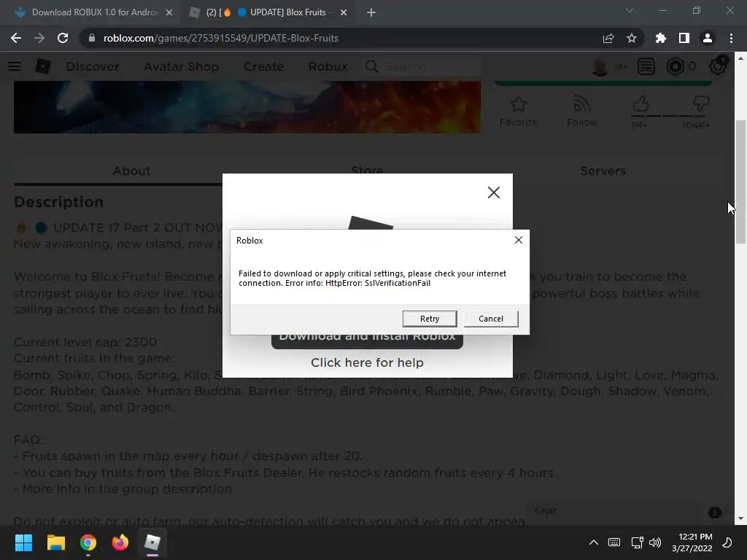The width and height of the screenshot is (747, 560).
Task: Open the clock showing 12:21 PM
Action: pos(692,542)
